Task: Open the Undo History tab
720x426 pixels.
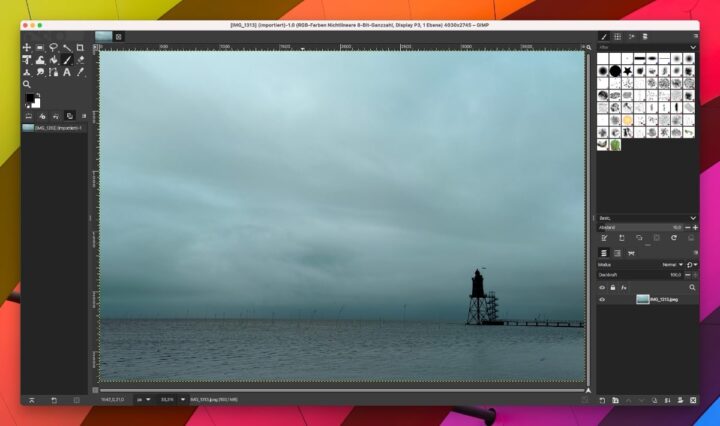Action: coord(56,116)
